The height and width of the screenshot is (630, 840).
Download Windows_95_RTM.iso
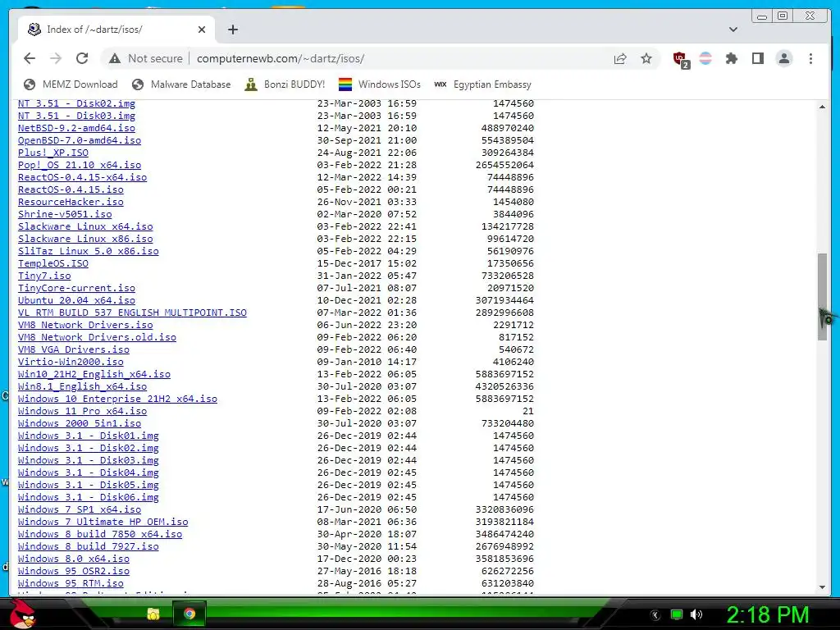point(71,584)
